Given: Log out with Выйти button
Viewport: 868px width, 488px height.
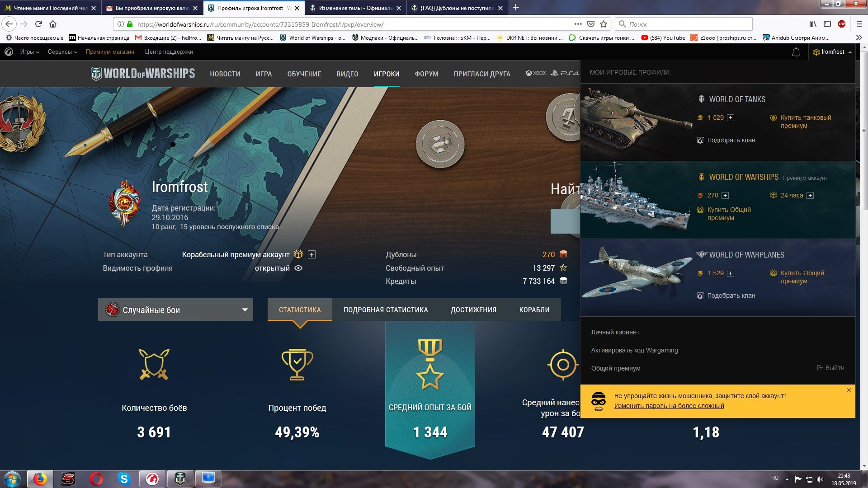Looking at the screenshot, I should [x=831, y=368].
